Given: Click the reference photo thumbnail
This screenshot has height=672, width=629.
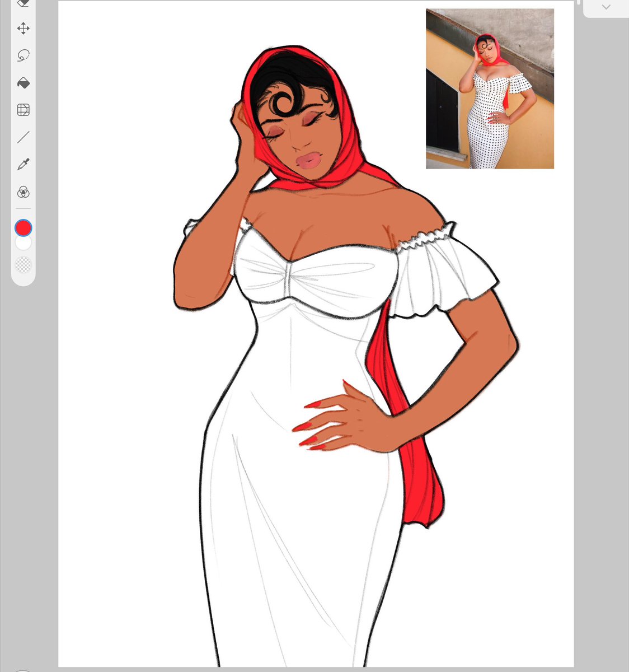Looking at the screenshot, I should (x=490, y=88).
